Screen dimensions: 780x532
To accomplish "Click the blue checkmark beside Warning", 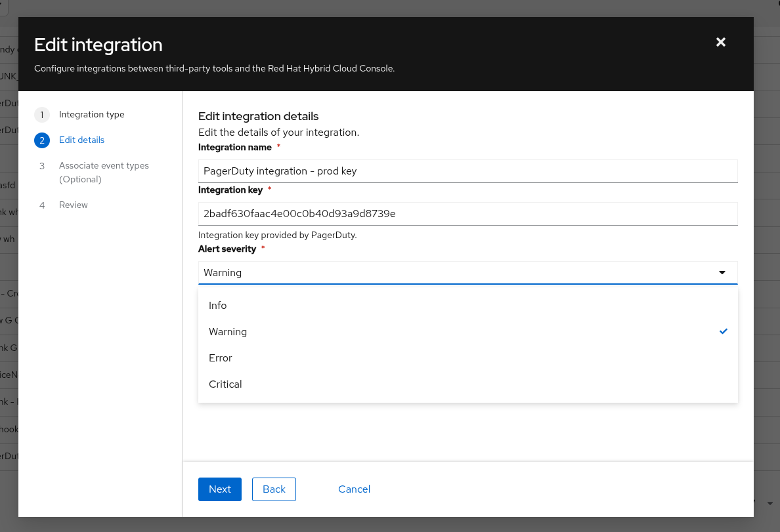I will 724,331.
